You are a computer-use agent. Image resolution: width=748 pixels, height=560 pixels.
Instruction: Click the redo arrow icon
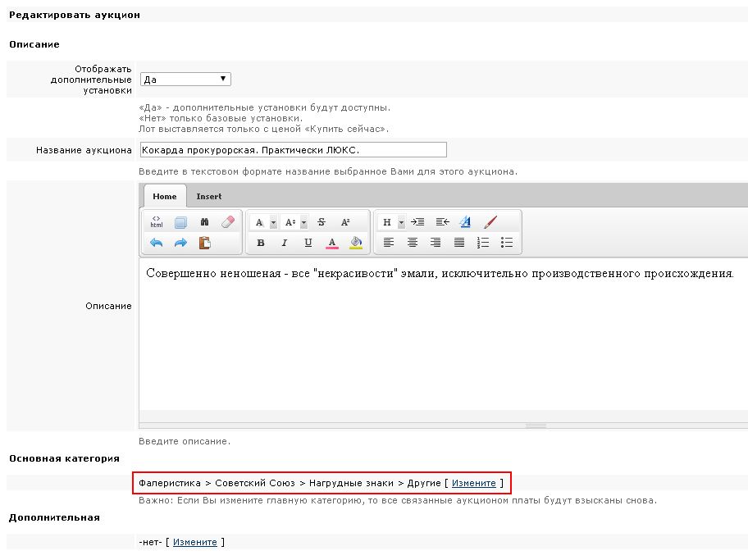(180, 243)
